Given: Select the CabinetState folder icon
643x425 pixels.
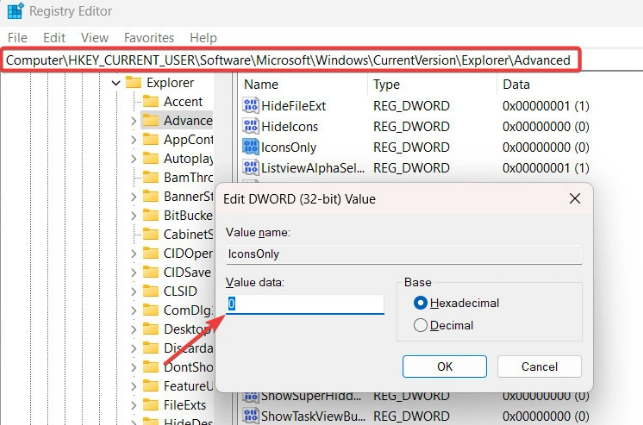Looking at the screenshot, I should click(x=150, y=234).
